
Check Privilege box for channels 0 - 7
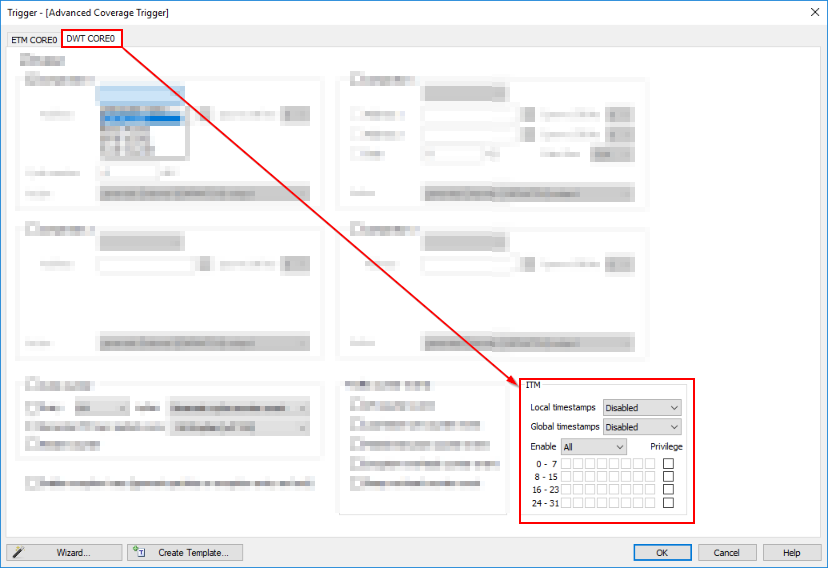pos(668,464)
